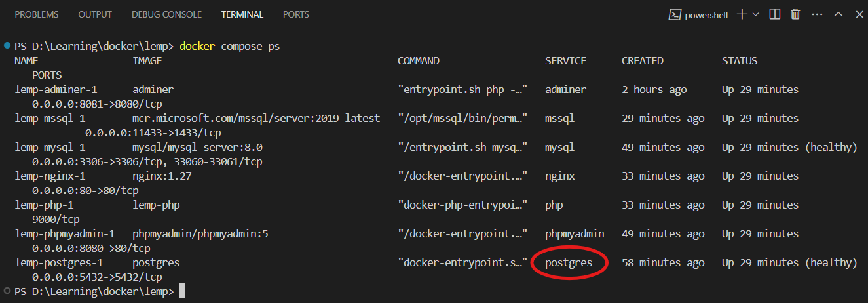Screen dimensions: 868x303
Task: Click the indented PORTS header text
Action: [47, 75]
